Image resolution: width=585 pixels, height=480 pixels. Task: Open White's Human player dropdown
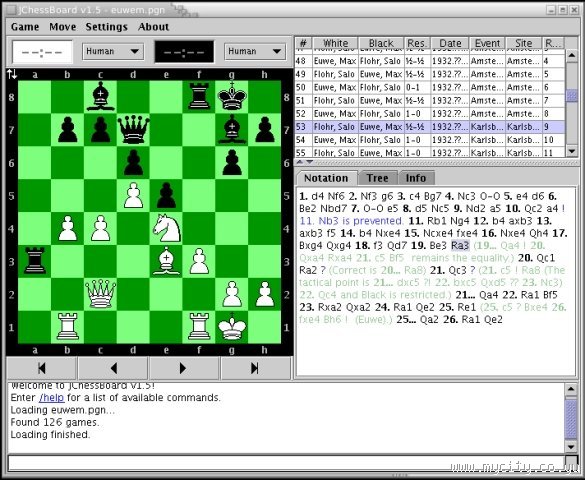[x=113, y=51]
